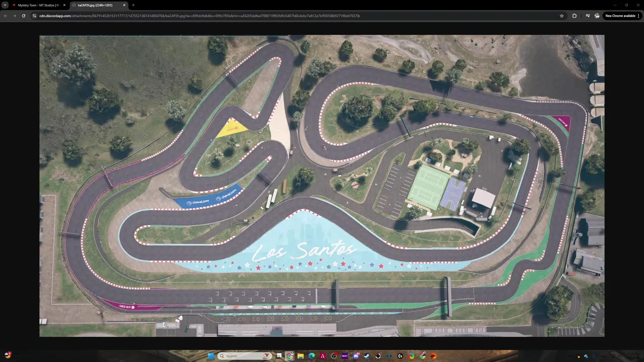This screenshot has width=644, height=362.
Task: Open Discord from the taskbar
Action: pos(356,356)
